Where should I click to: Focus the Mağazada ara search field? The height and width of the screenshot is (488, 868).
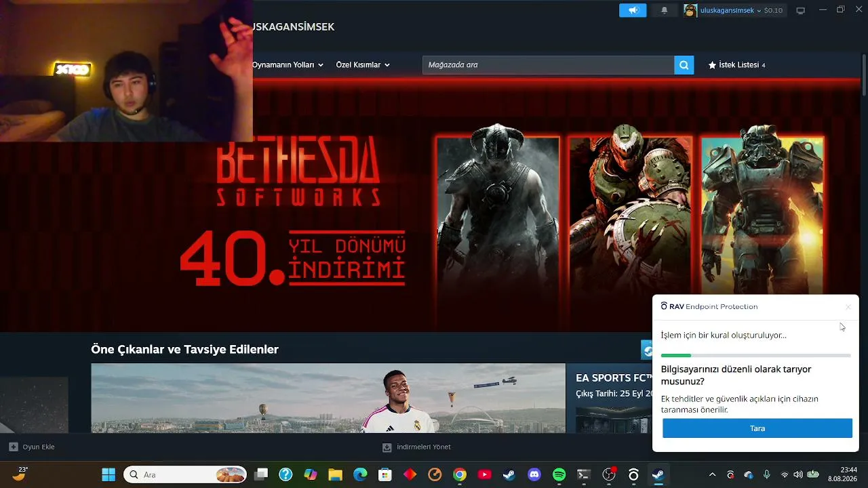548,65
